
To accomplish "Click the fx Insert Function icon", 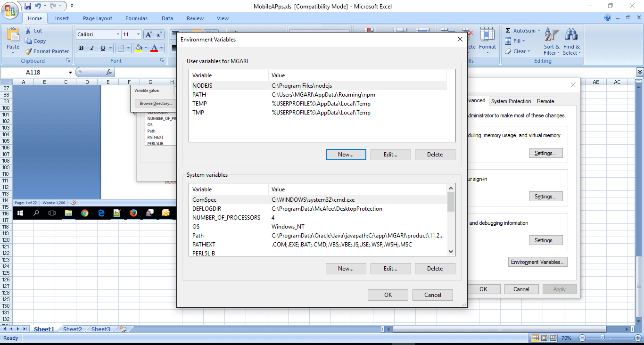I will pyautogui.click(x=109, y=72).
